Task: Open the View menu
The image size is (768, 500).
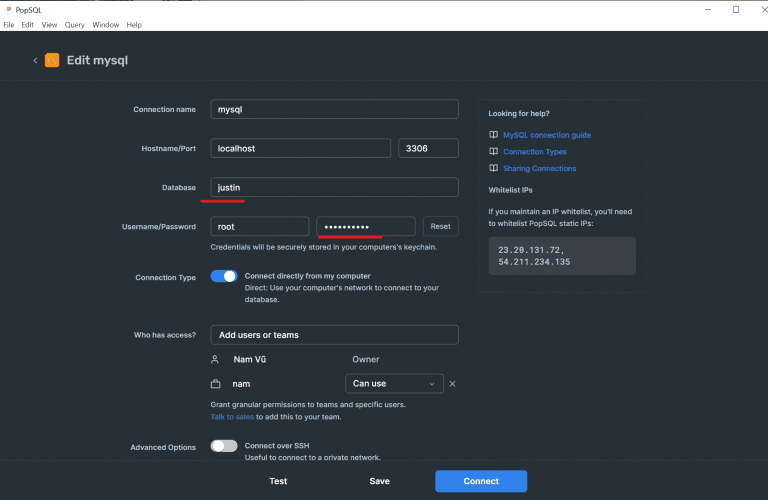Action: tap(49, 24)
